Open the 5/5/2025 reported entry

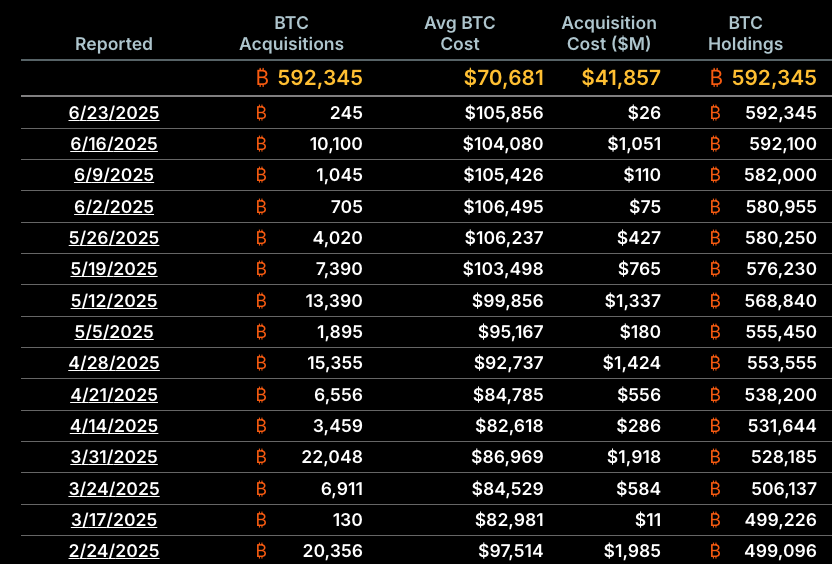(114, 332)
